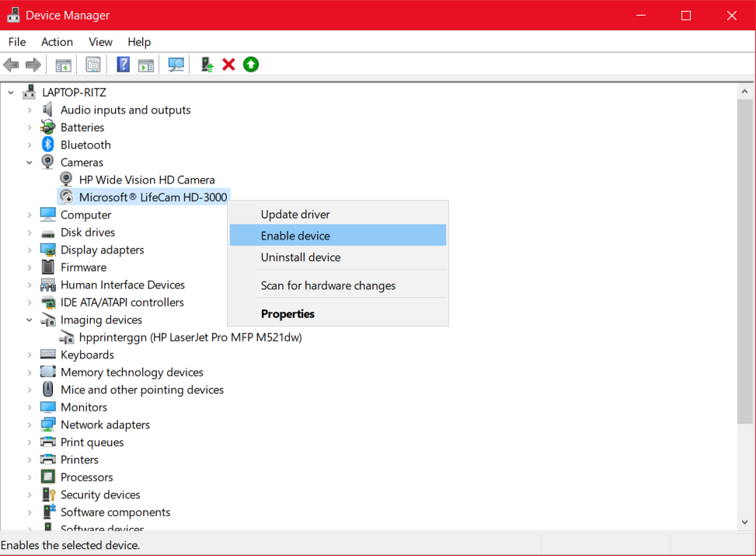The width and height of the screenshot is (756, 556).
Task: Expand the Computer category
Action: 30,215
